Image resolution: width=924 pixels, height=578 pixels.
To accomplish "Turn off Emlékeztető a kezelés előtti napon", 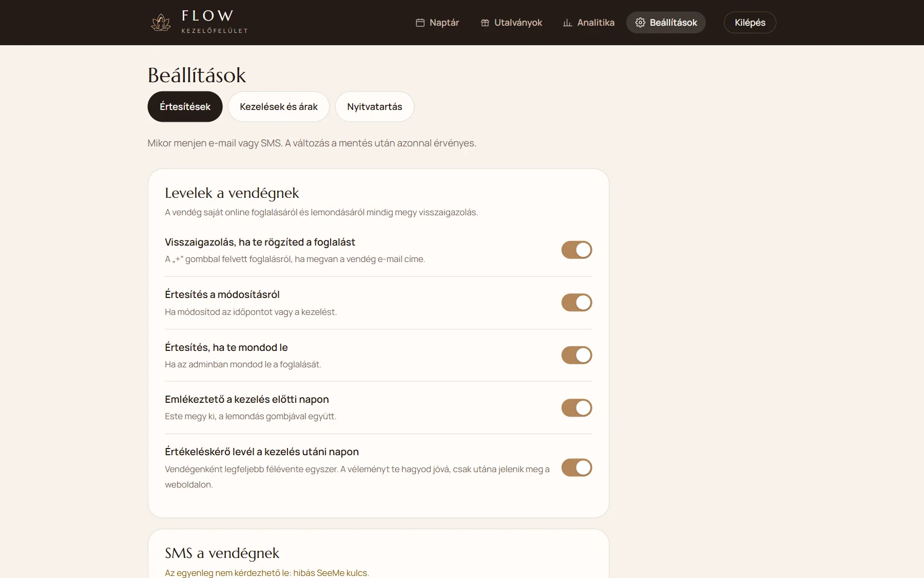I will pyautogui.click(x=576, y=408).
